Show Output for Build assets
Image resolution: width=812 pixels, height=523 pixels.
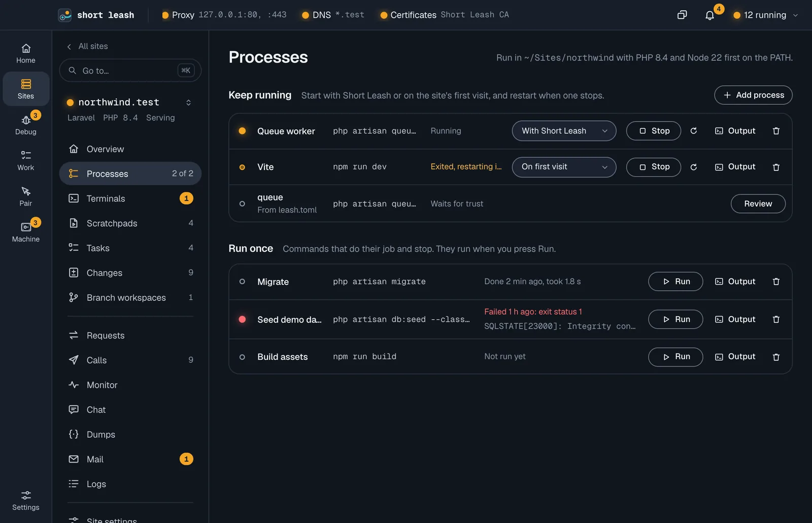tap(735, 357)
